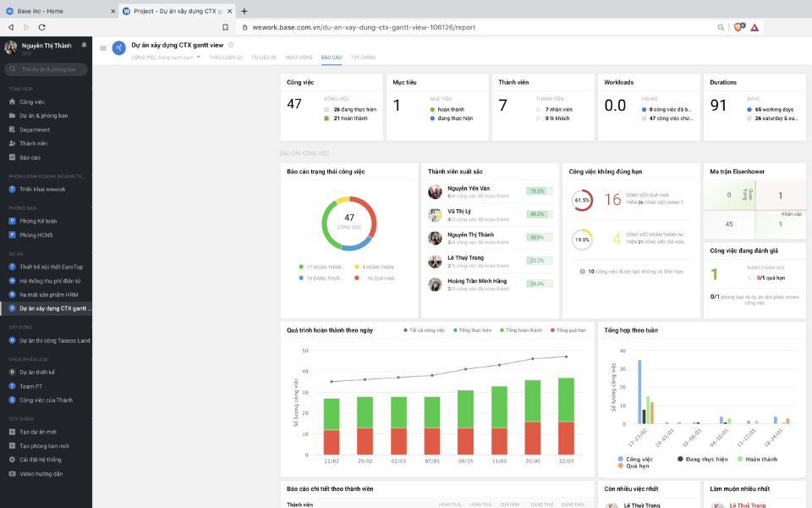Open Công việc home icon in sidebar

[12, 102]
